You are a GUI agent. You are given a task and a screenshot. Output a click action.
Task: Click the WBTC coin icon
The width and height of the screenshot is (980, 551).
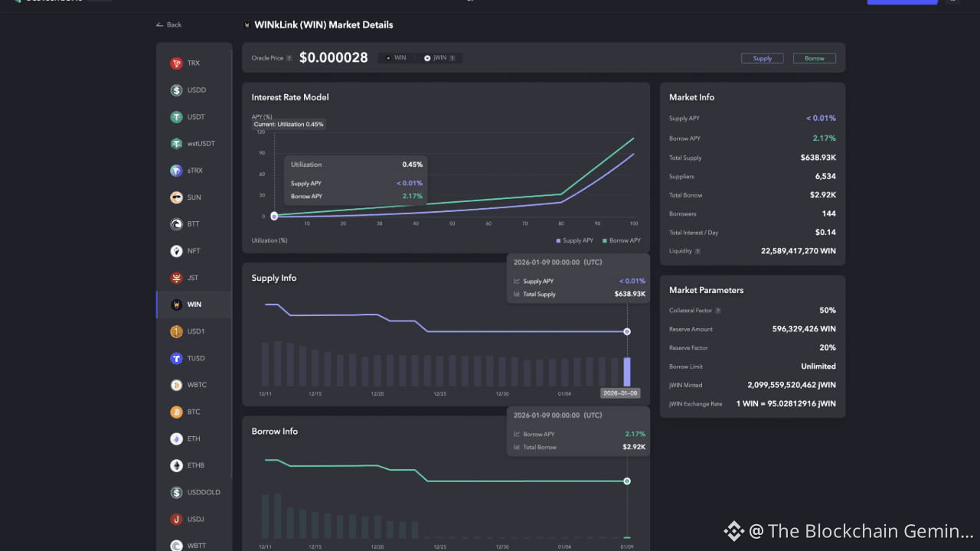[176, 385]
